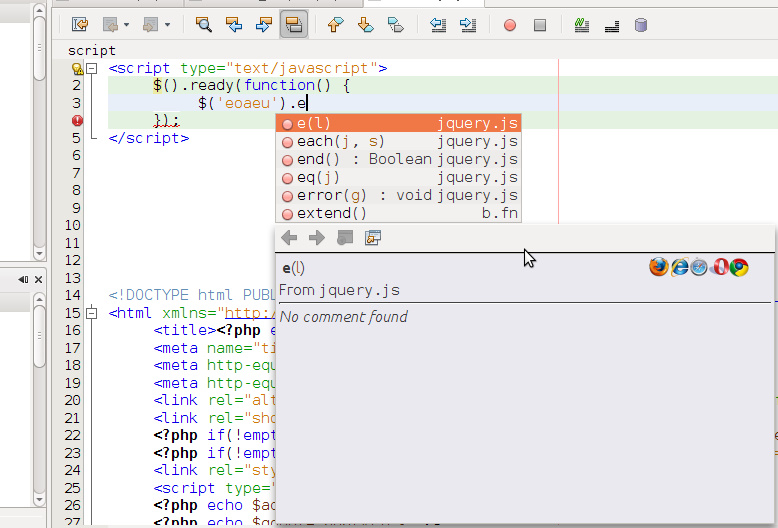Image resolution: width=778 pixels, height=528 pixels.
Task: Collapse the html tag fold on line 15
Action: click(x=92, y=313)
